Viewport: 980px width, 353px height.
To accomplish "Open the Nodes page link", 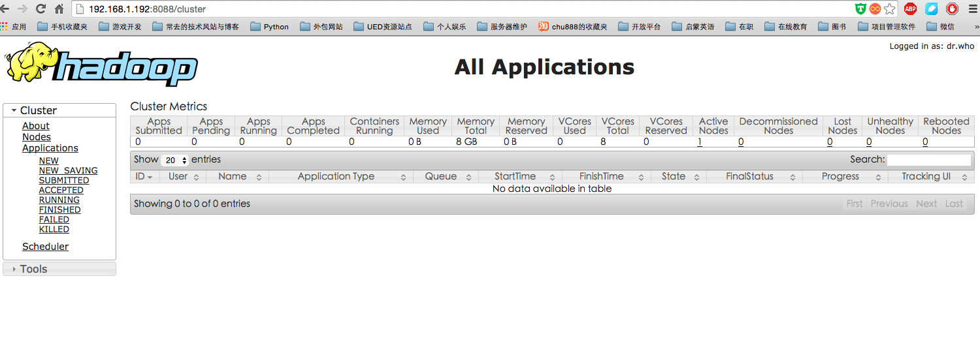I will pyautogui.click(x=37, y=137).
